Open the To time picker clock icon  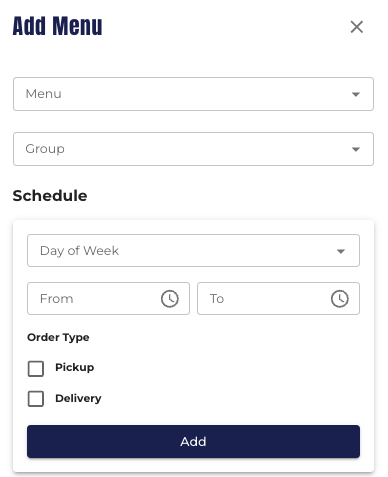[x=340, y=298]
